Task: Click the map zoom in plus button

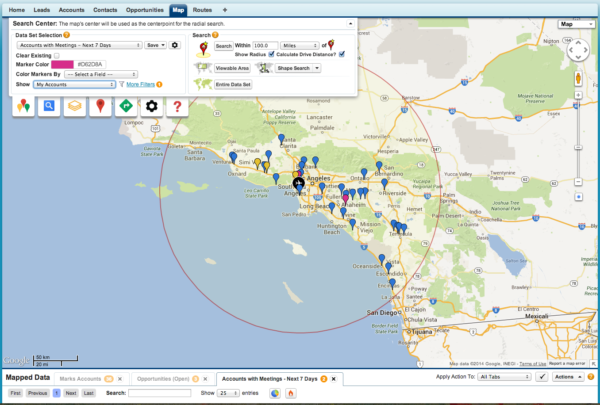Action: tap(578, 95)
